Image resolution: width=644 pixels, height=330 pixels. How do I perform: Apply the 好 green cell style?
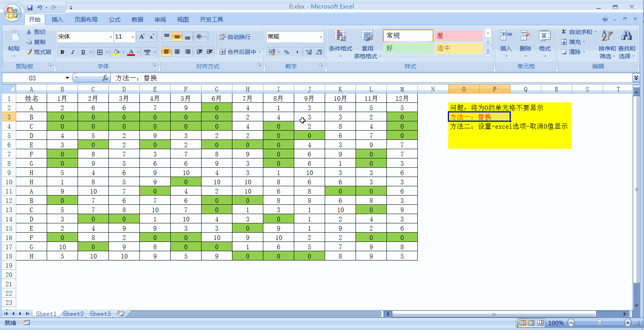pos(408,48)
